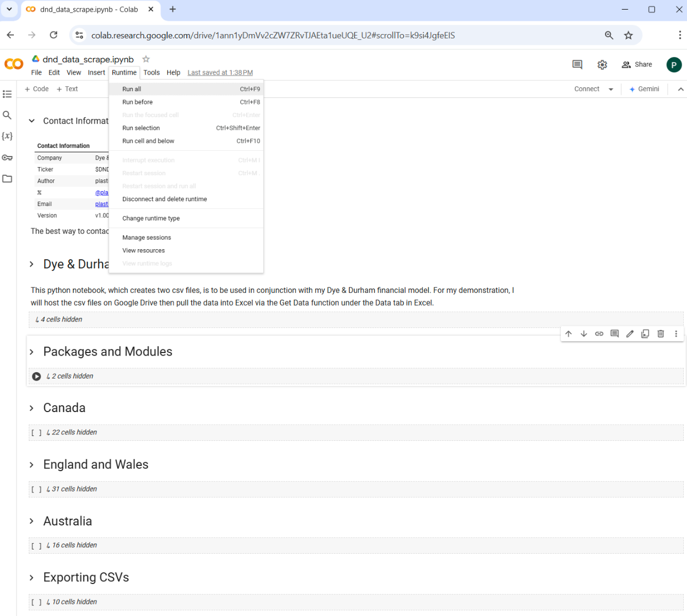Screen dimensions: 687x616
Task: Expand the Canada section
Action: pyautogui.click(x=31, y=408)
